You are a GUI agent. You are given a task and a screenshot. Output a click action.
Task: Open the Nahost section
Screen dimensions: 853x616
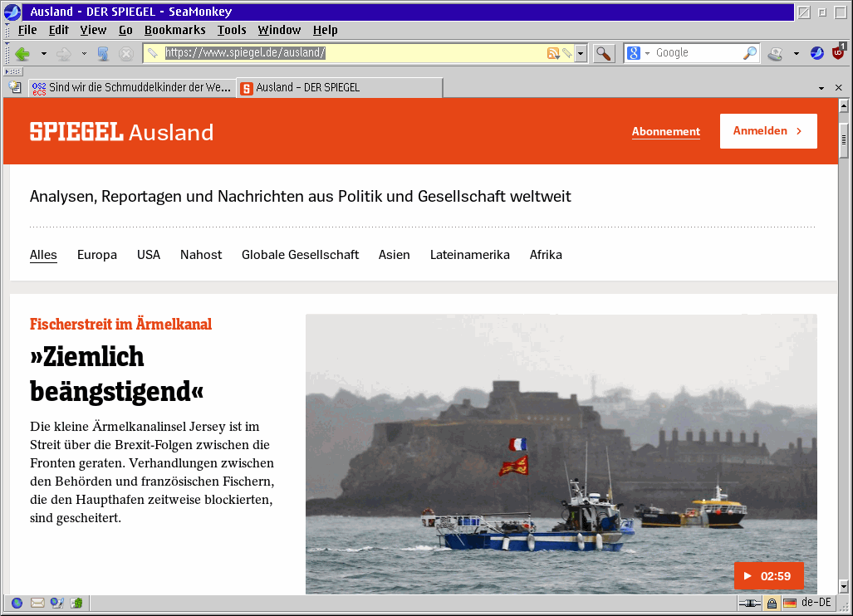click(x=201, y=255)
